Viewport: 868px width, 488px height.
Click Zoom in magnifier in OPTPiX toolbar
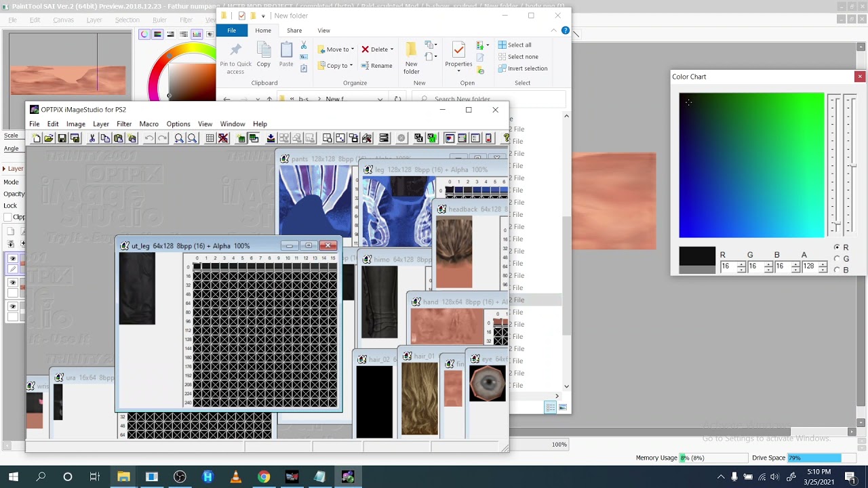[179, 138]
